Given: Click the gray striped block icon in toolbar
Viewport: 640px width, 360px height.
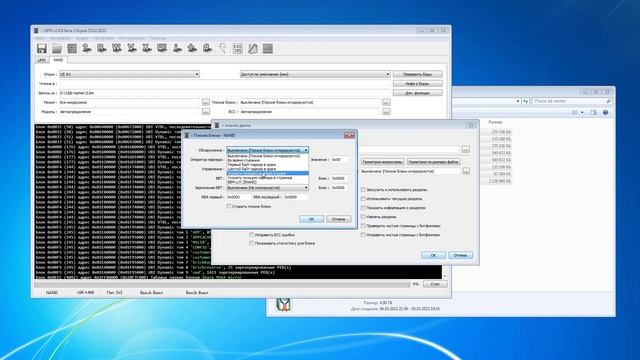Looking at the screenshot, I should click(268, 49).
